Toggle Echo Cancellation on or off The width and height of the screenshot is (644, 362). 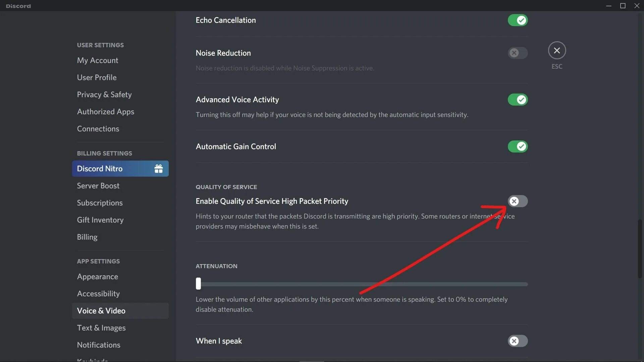coord(518,20)
